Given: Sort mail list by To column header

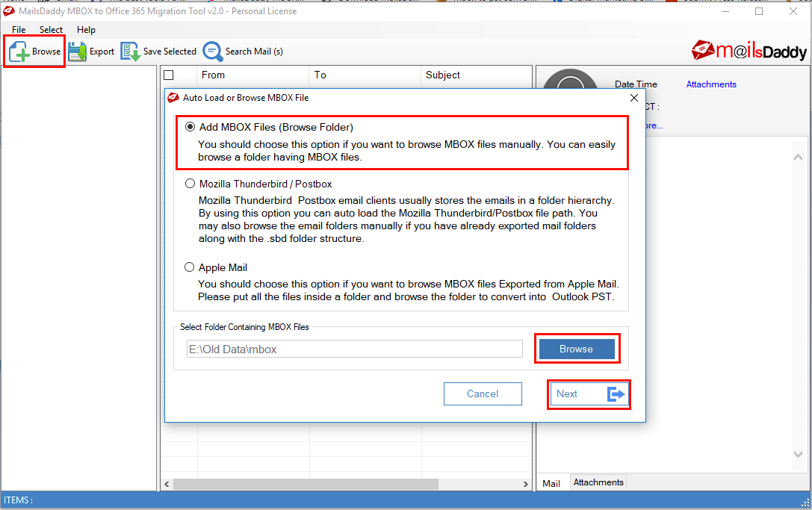Looking at the screenshot, I should point(365,75).
